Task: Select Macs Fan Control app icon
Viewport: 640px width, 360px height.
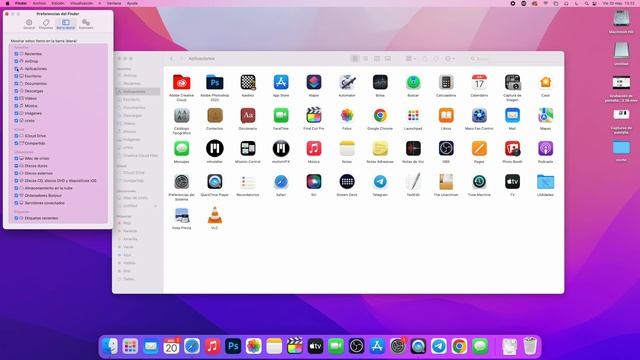Action: pos(479,116)
